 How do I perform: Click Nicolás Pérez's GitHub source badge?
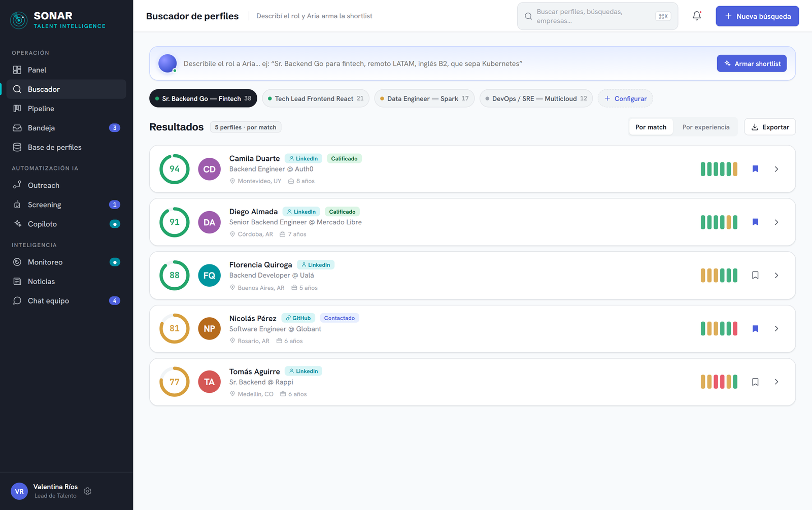[298, 318]
